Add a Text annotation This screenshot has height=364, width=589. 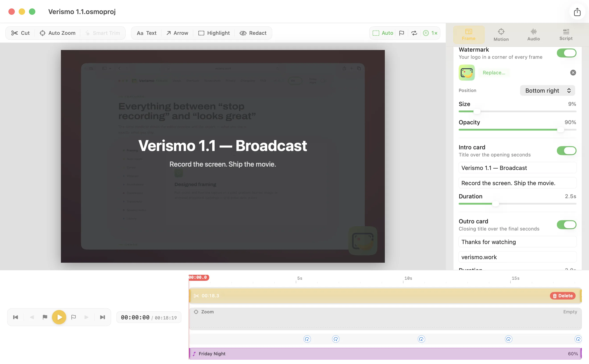pyautogui.click(x=146, y=33)
